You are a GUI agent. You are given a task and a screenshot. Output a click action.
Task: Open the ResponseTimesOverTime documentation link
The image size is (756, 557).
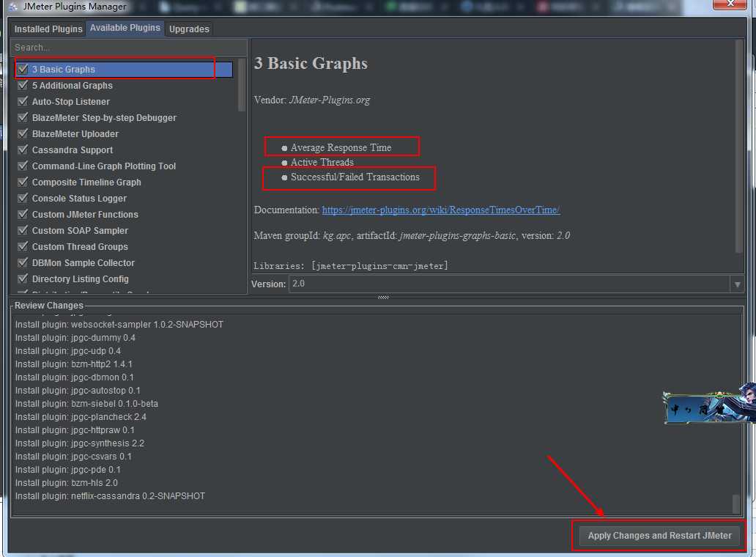click(x=441, y=210)
